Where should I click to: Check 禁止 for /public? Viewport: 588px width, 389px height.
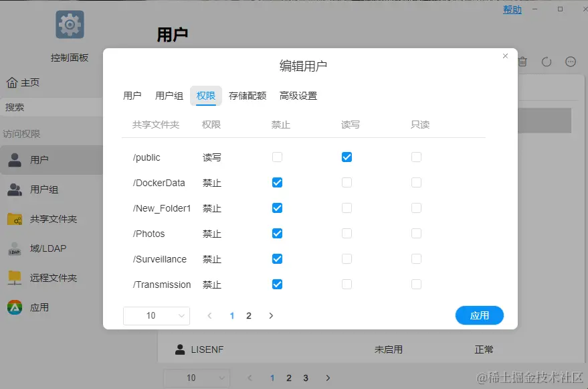pyautogui.click(x=277, y=157)
